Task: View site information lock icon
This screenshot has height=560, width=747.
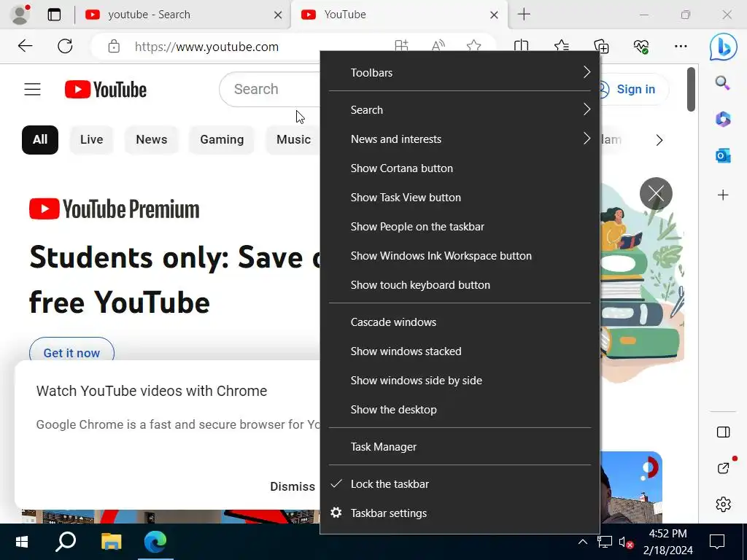Action: coord(114,46)
